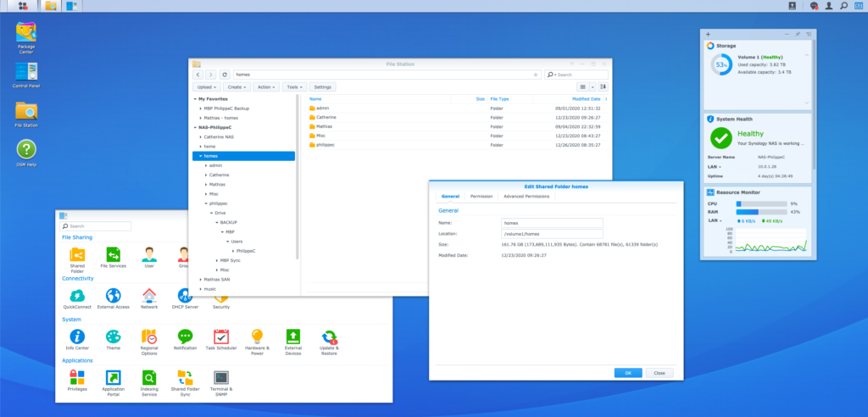Image resolution: width=868 pixels, height=417 pixels.
Task: Select the General tab in Edit dialog
Action: pos(450,196)
